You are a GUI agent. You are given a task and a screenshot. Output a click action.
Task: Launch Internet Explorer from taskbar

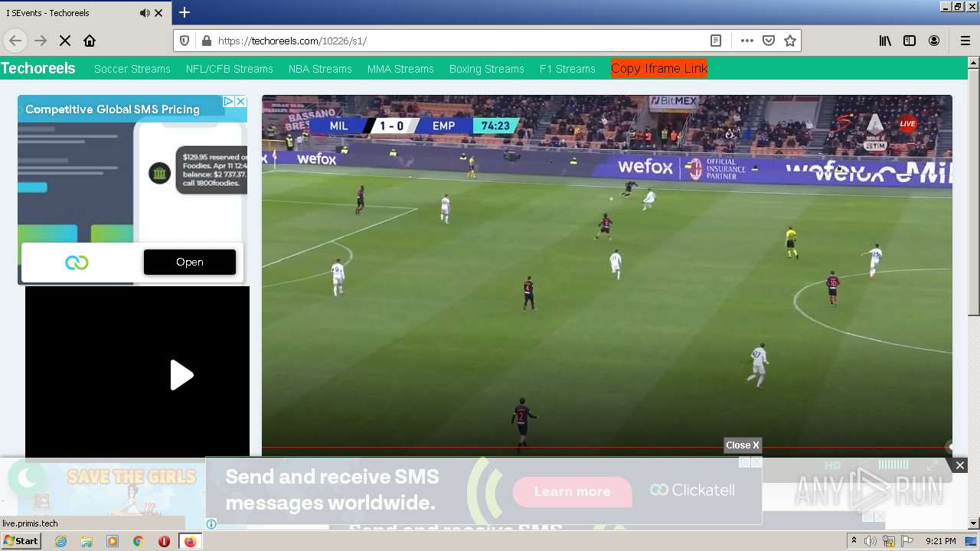(x=61, y=541)
